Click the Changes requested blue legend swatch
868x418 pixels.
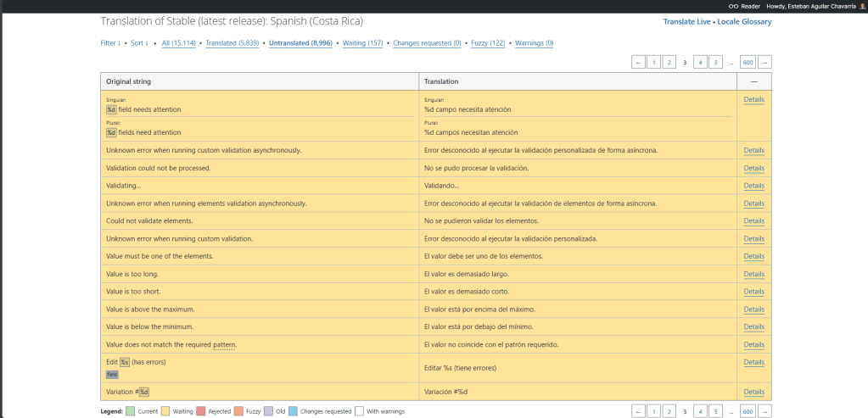point(294,411)
